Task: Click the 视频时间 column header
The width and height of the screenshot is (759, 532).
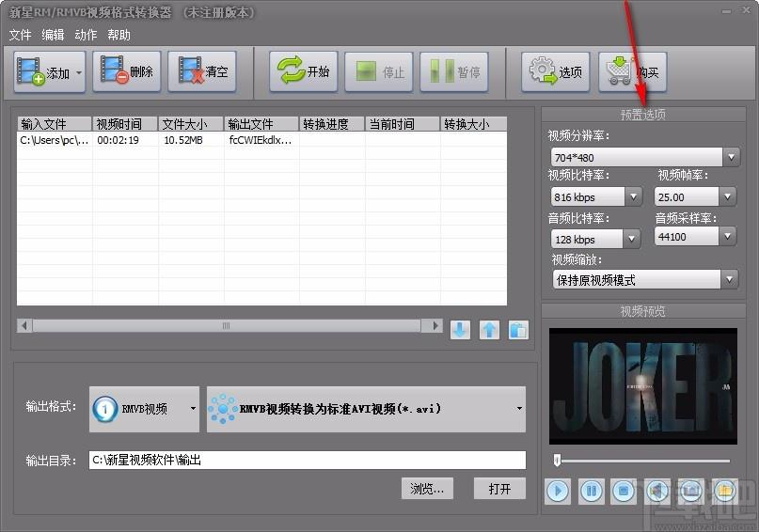Action: pos(125,124)
